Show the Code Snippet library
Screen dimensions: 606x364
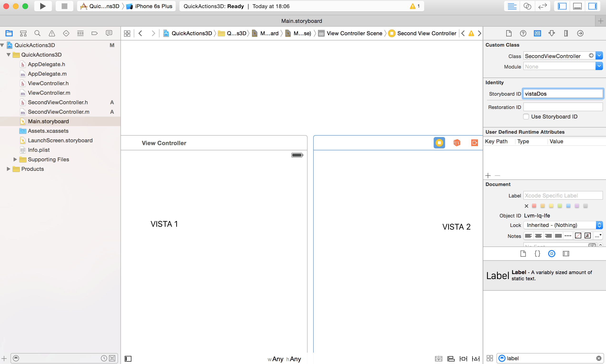[537, 254]
